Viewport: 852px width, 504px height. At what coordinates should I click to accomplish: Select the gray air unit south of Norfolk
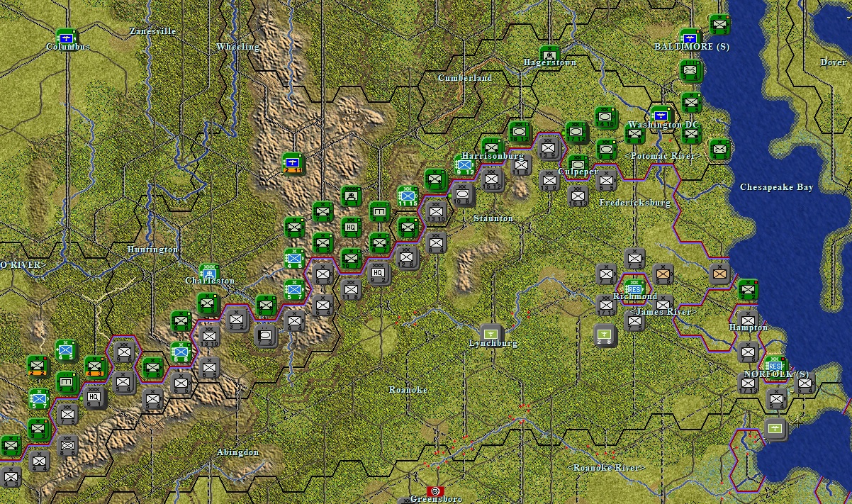[x=776, y=428]
